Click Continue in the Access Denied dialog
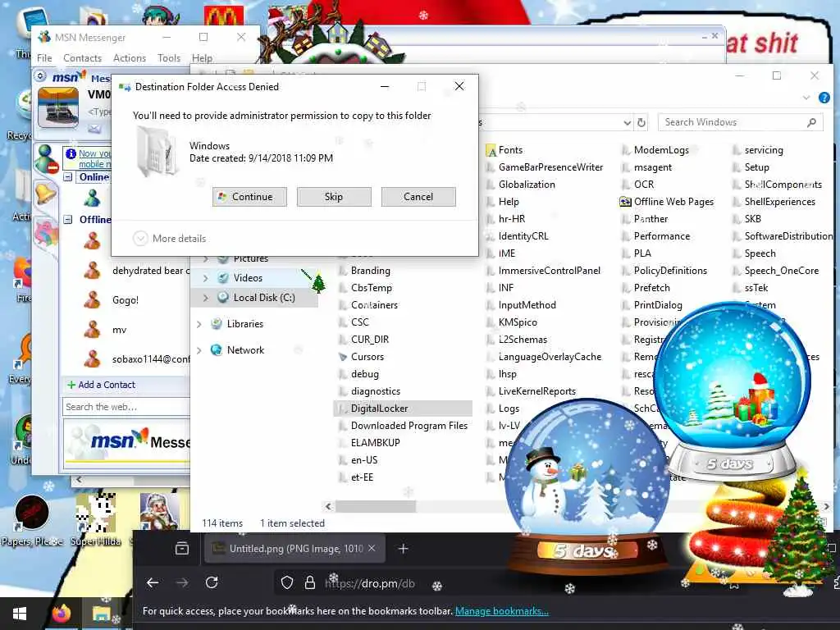This screenshot has height=630, width=840. click(x=249, y=197)
